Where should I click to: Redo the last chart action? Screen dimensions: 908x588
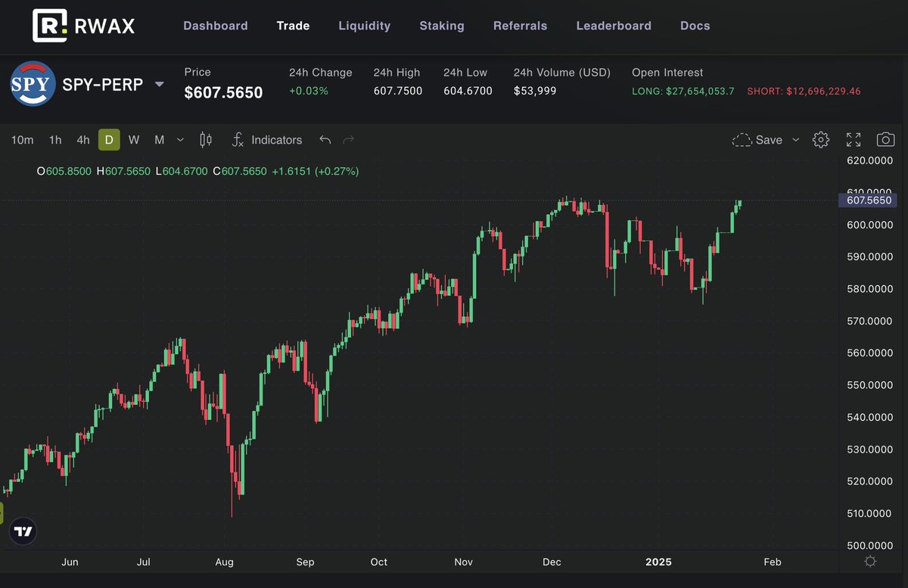pyautogui.click(x=348, y=140)
